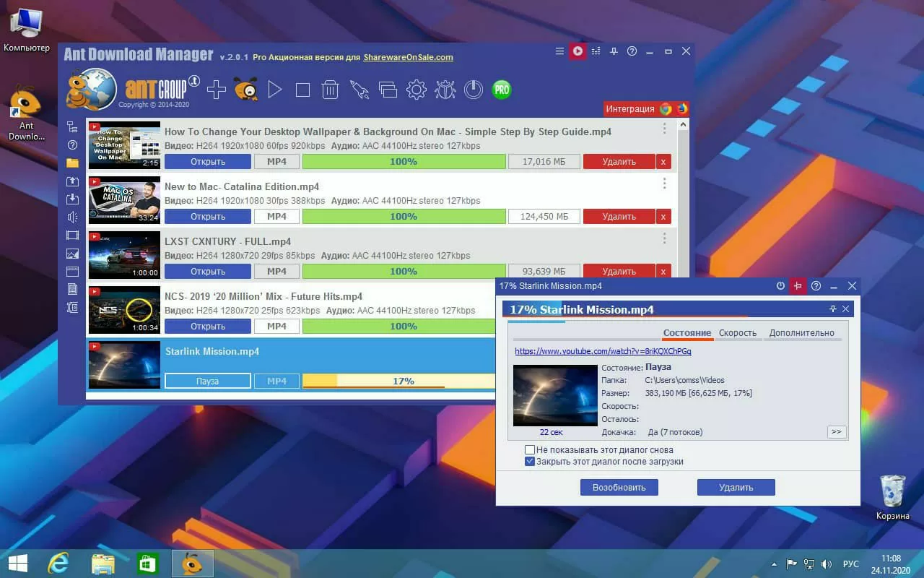Start downloads with the play triangle icon
The height and width of the screenshot is (578, 924).
pos(274,90)
